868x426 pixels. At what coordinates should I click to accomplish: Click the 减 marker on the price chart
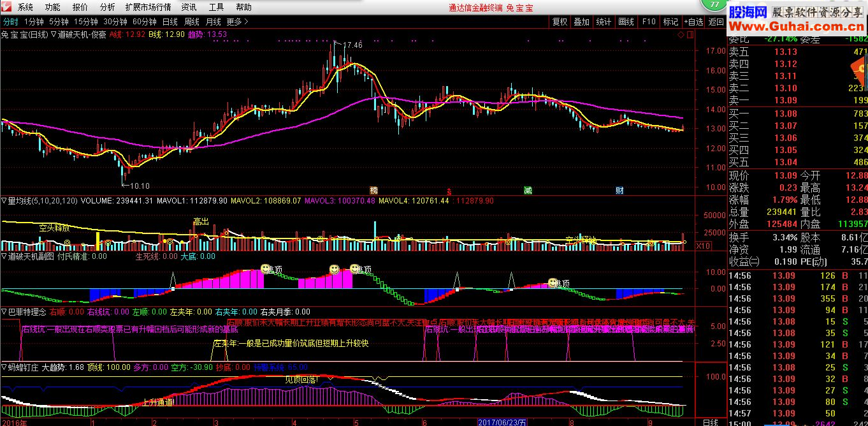point(528,191)
